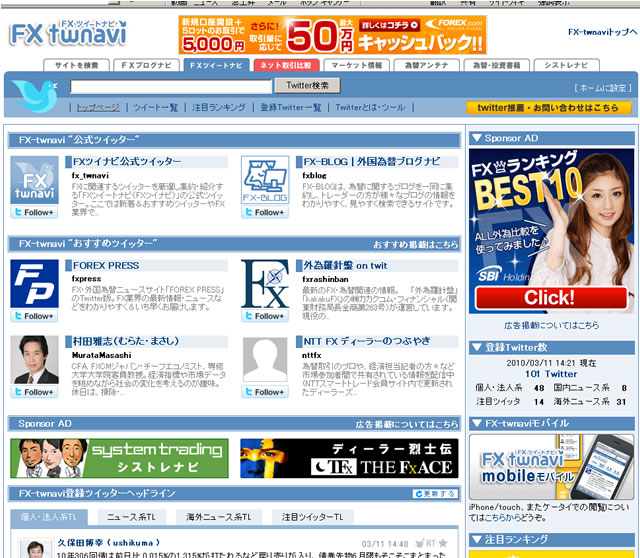Open the 為替・投資書籍 tab

click(x=496, y=65)
